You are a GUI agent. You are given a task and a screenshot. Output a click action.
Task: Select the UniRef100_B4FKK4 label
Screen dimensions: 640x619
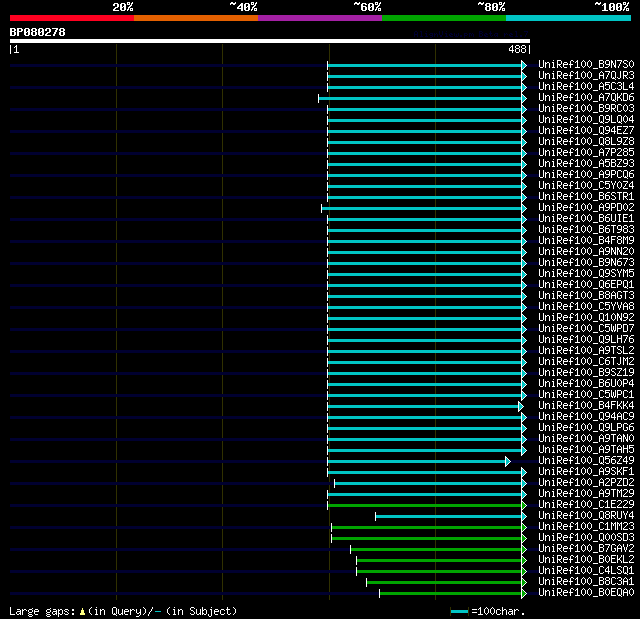(586, 406)
